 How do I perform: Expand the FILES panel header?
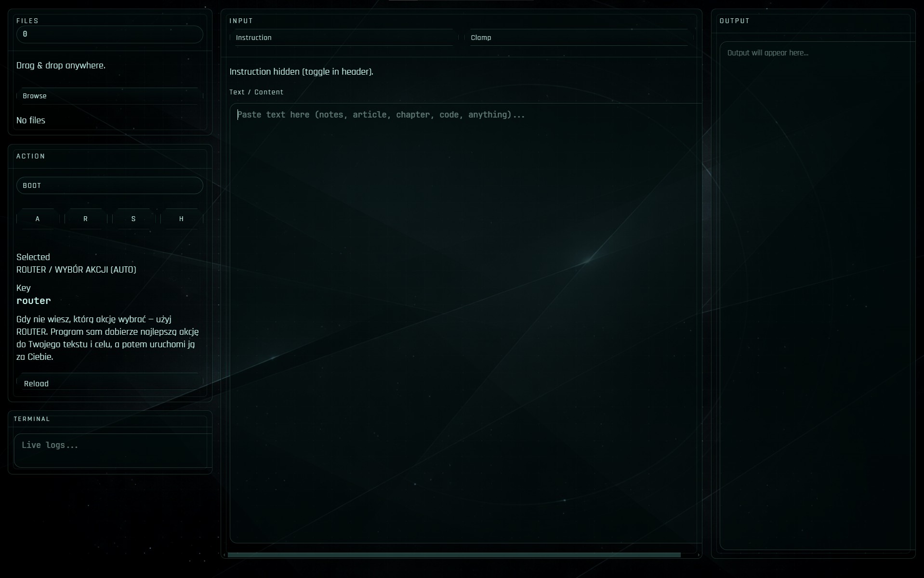coord(27,21)
